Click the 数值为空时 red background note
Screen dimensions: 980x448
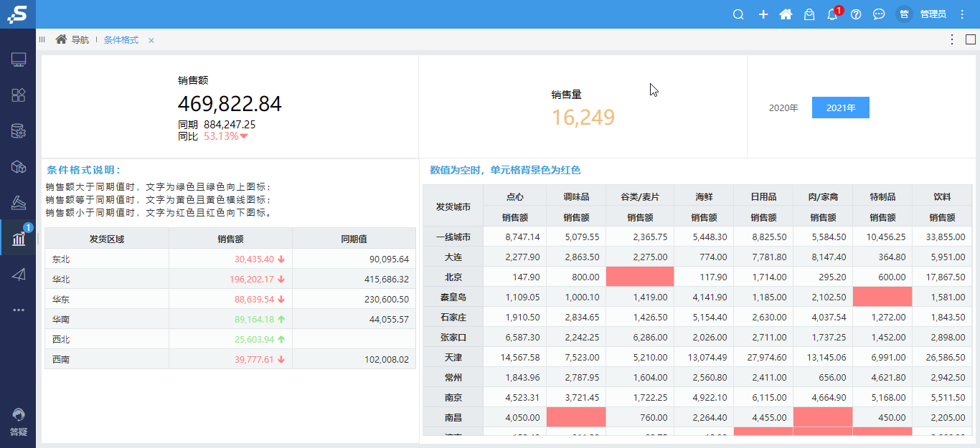click(505, 170)
